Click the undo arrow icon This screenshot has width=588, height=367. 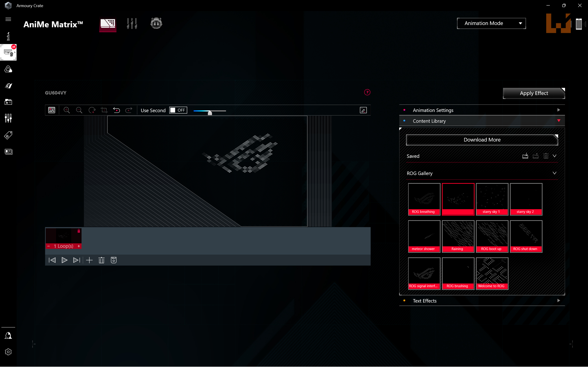point(117,110)
